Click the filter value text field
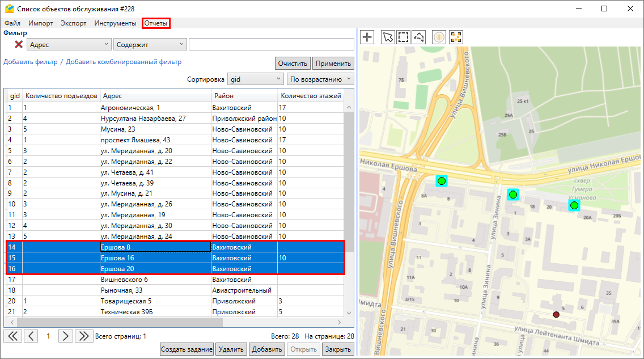This screenshot has height=359, width=644. point(271,44)
